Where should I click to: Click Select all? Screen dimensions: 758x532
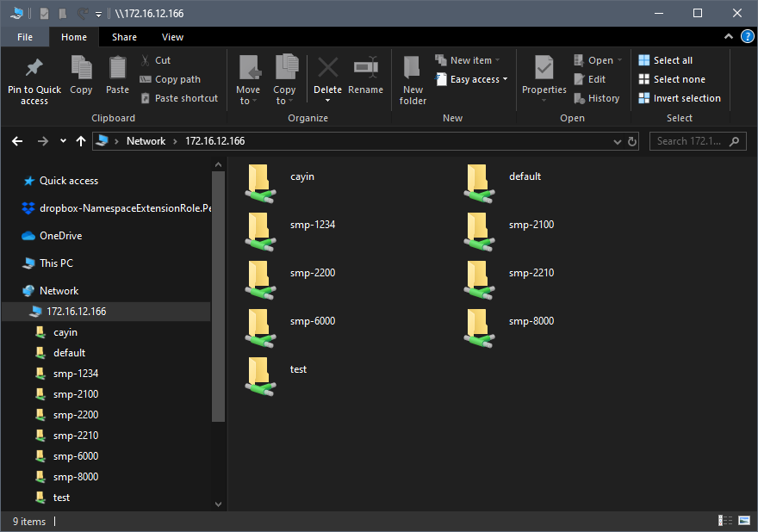click(x=665, y=60)
